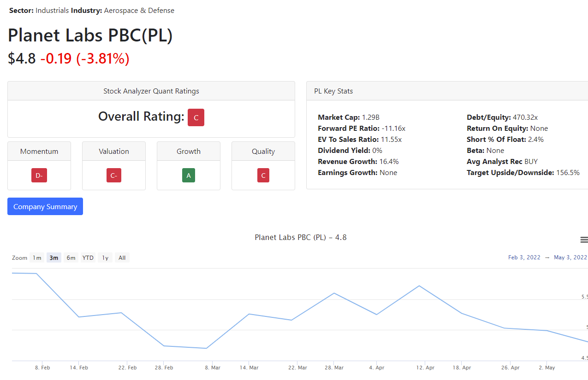Click the Planet Labs PBC(PL) title
Viewport: 588px width, 380px height.
click(90, 35)
